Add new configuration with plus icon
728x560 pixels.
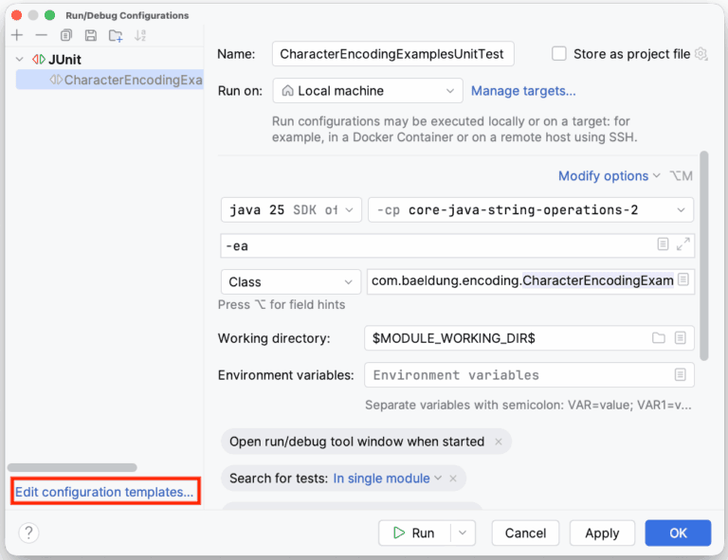coord(17,35)
